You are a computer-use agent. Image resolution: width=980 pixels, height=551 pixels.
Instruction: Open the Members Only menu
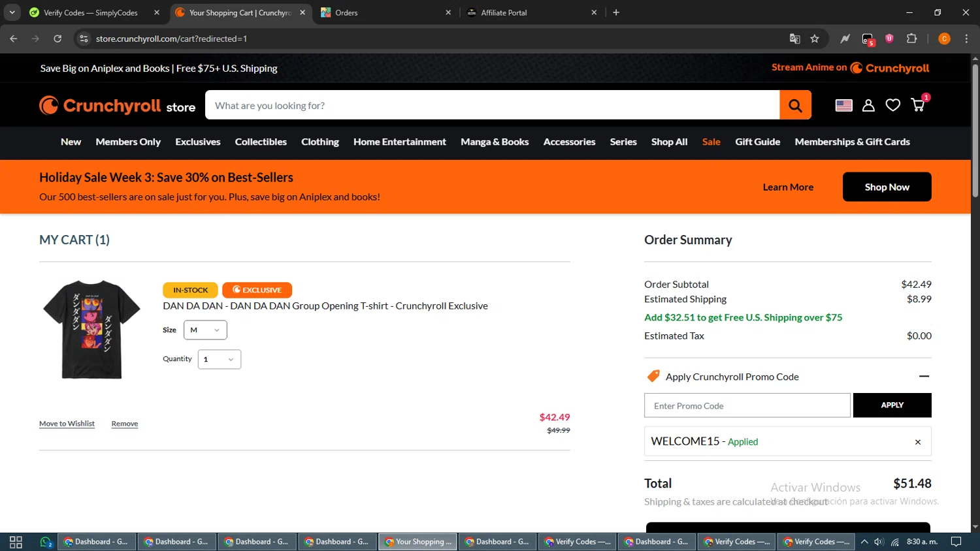[128, 142]
